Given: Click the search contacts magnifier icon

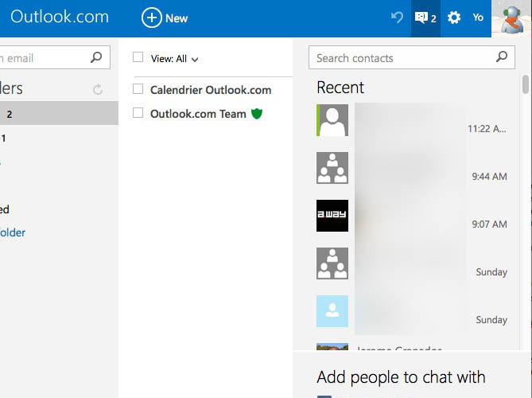Looking at the screenshot, I should pyautogui.click(x=501, y=57).
